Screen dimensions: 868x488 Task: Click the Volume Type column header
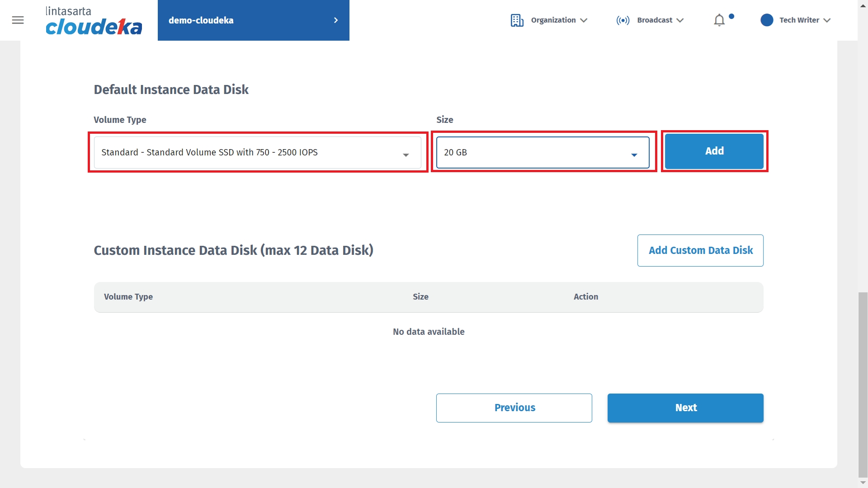[128, 297]
